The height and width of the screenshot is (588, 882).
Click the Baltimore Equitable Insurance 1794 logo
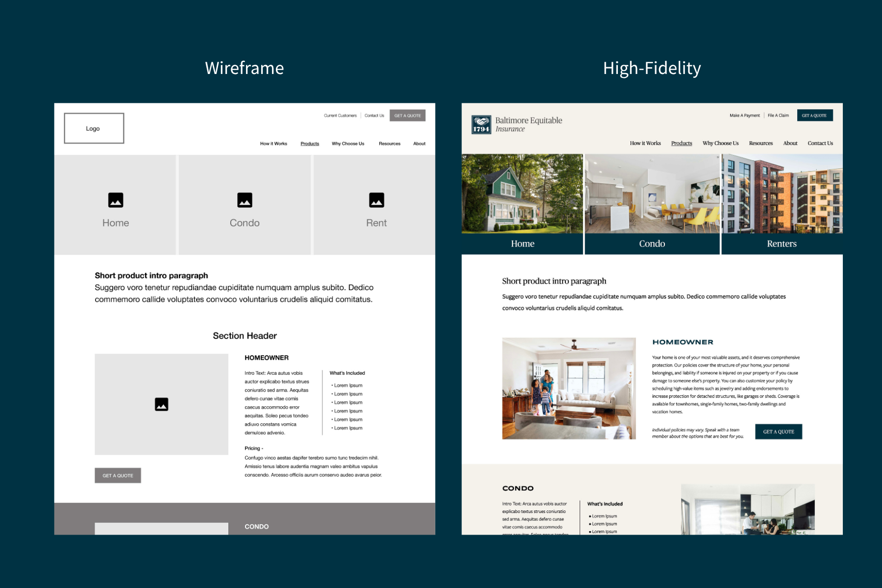point(517,124)
